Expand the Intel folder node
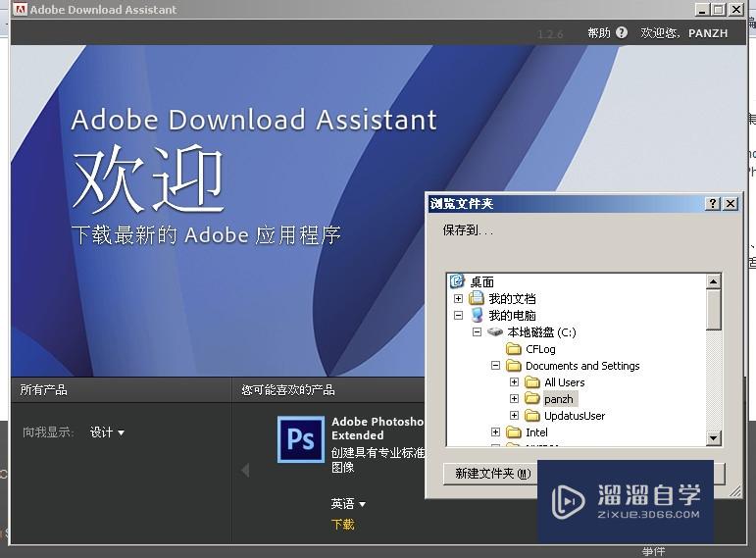This screenshot has height=558, width=756. 495,432
